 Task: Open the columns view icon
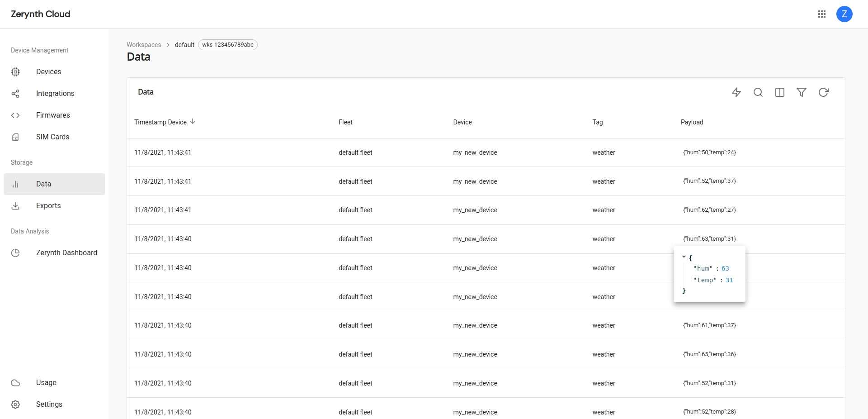(780, 92)
